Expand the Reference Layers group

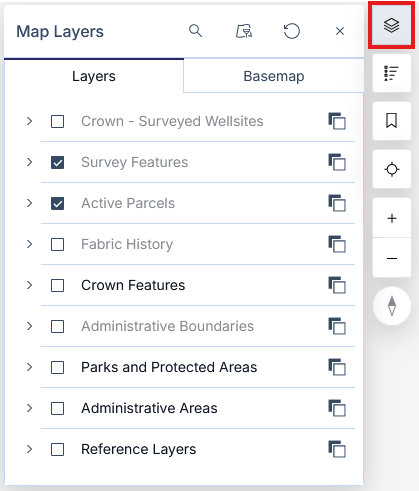(x=30, y=449)
